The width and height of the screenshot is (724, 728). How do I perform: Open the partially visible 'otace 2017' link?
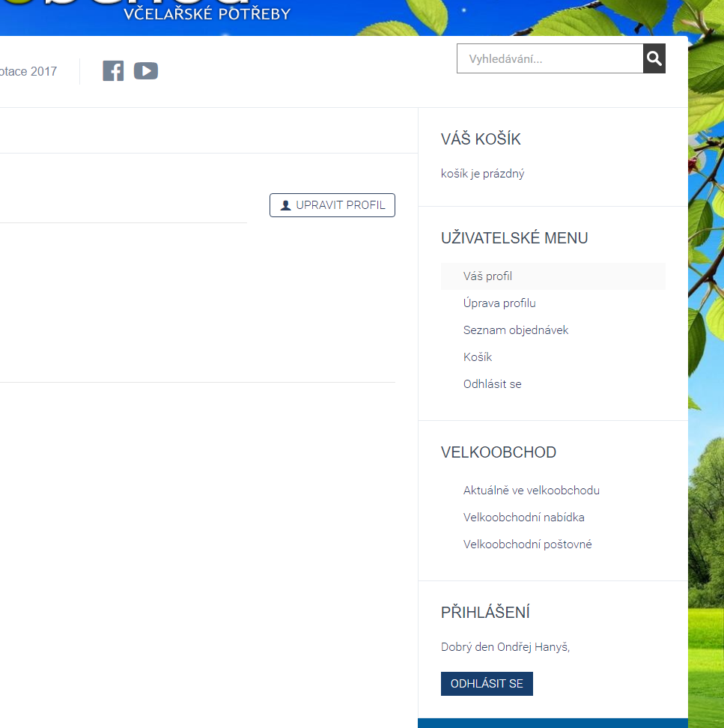point(28,71)
